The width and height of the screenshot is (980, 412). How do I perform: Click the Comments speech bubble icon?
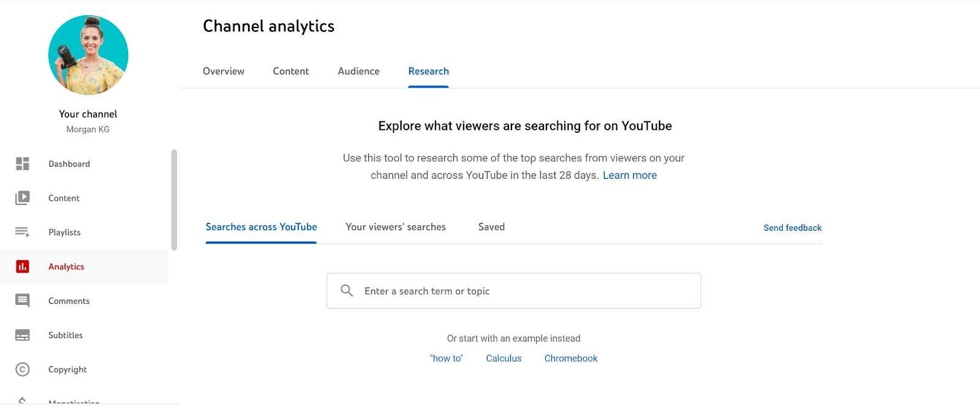click(x=23, y=301)
